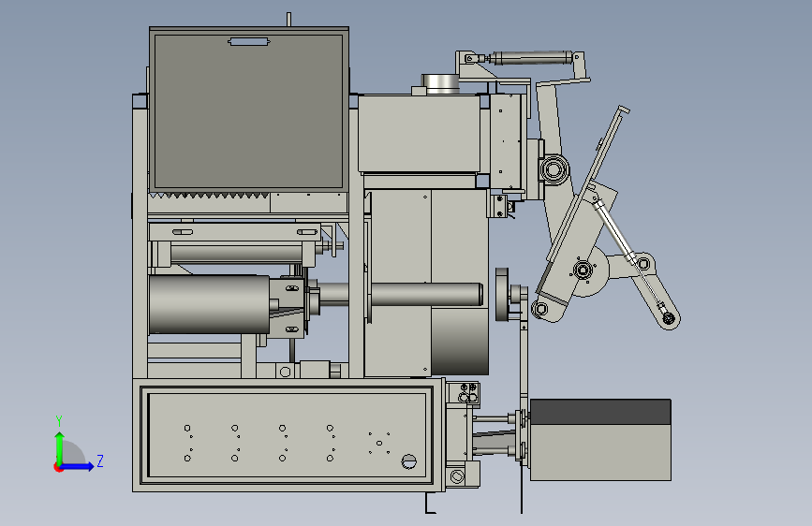Image resolution: width=812 pixels, height=526 pixels.
Task: Select the control box panel with hole pattern
Action: (288, 435)
